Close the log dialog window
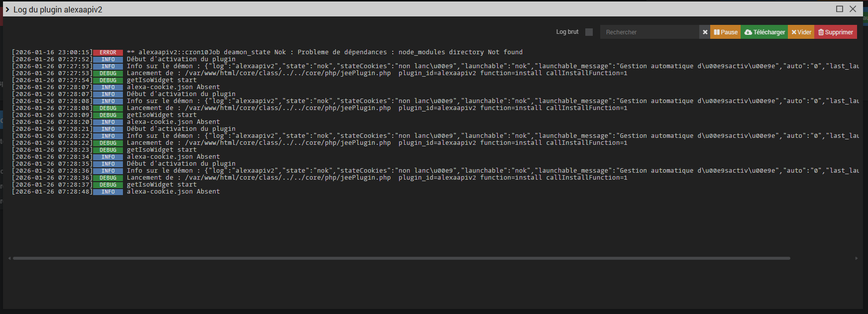Screen dimensions: 868x314 pos(853,9)
